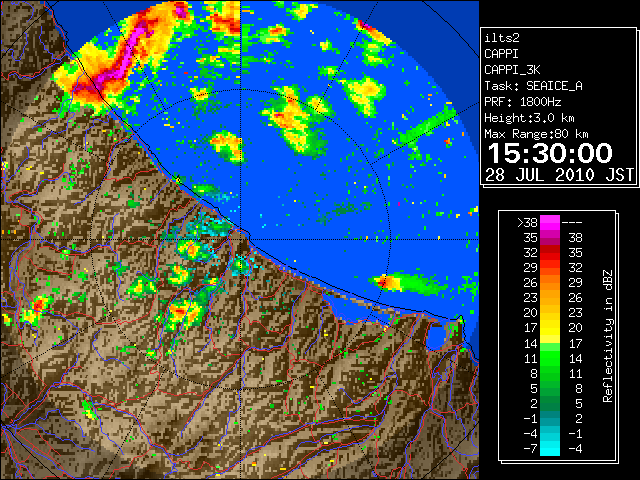Click the '>38' legend label
This screenshot has width=640, height=480.
point(527,222)
